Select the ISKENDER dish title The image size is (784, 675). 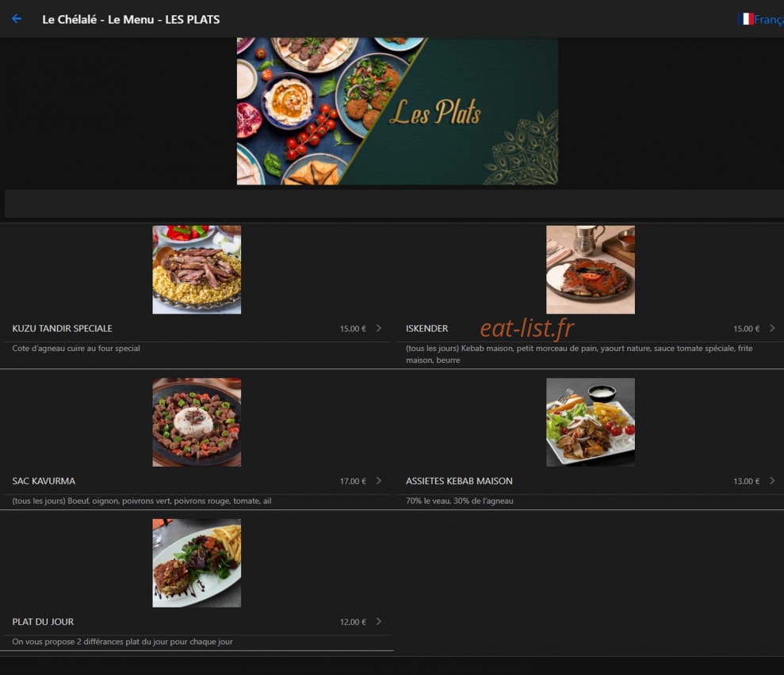427,328
